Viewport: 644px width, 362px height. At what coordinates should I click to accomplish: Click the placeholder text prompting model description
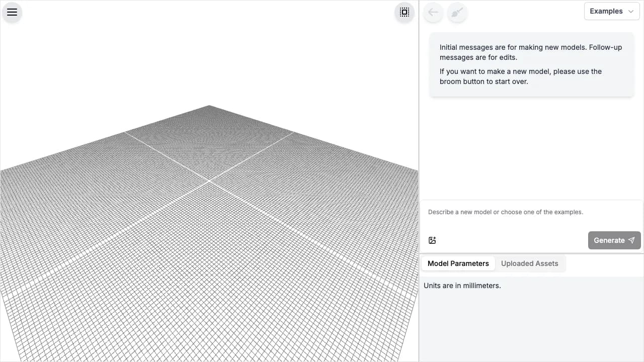pyautogui.click(x=505, y=212)
